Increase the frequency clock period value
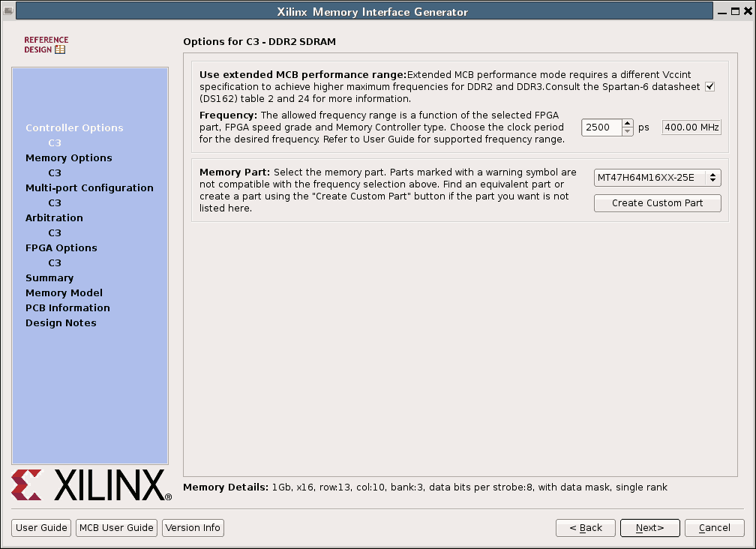Screen dimensions: 756x549 tap(628, 124)
